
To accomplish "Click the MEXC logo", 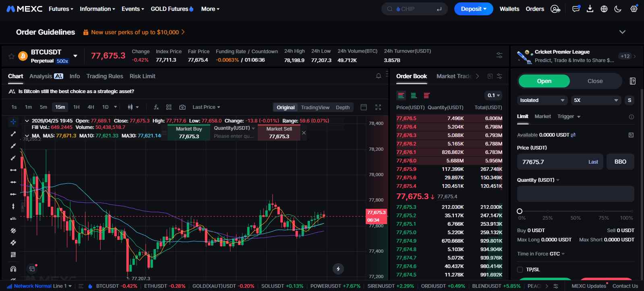I will pos(24,9).
